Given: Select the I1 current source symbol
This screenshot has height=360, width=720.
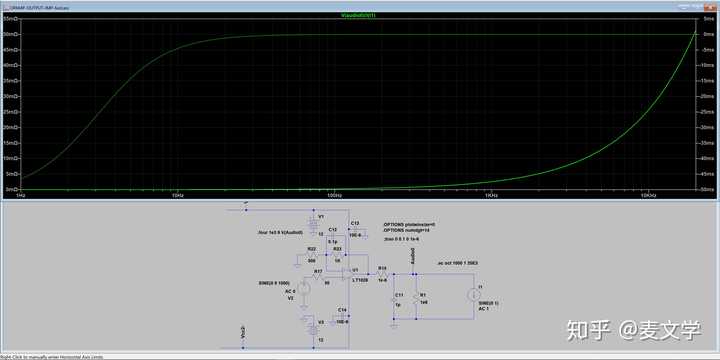Looking at the screenshot, I should 474,294.
